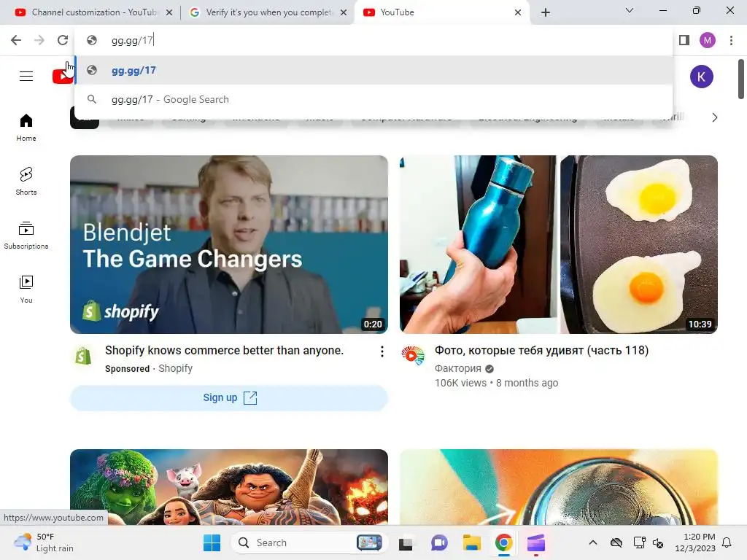The width and height of the screenshot is (747, 560).
Task: Open the tab search dropdown
Action: 630,10
